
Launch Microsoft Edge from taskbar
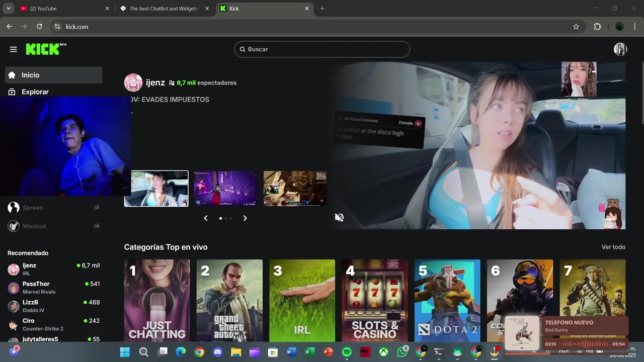point(181,352)
